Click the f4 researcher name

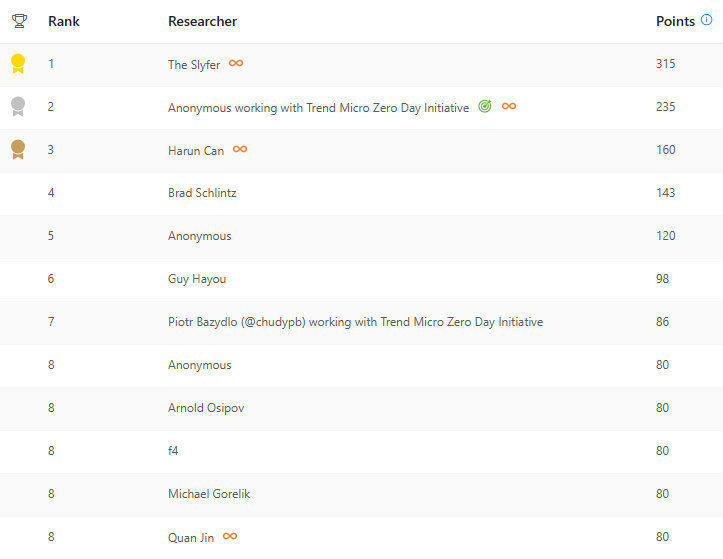[x=174, y=451]
